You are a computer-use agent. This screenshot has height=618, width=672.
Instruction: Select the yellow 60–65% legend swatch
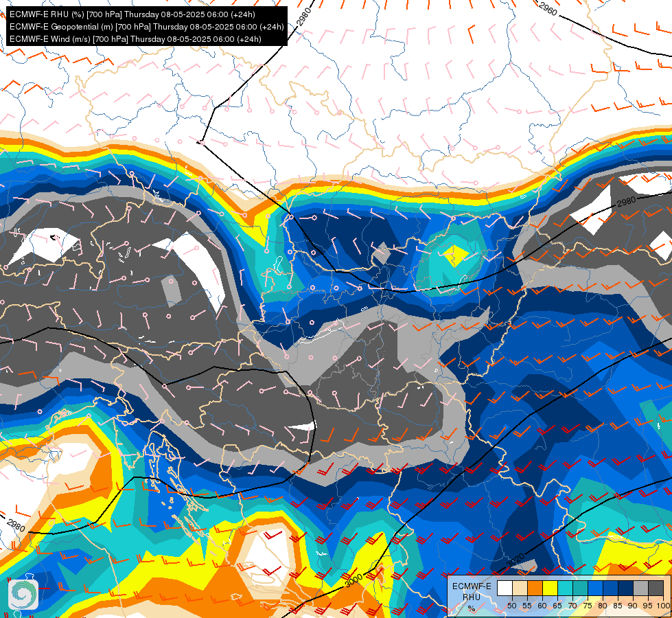click(x=551, y=588)
